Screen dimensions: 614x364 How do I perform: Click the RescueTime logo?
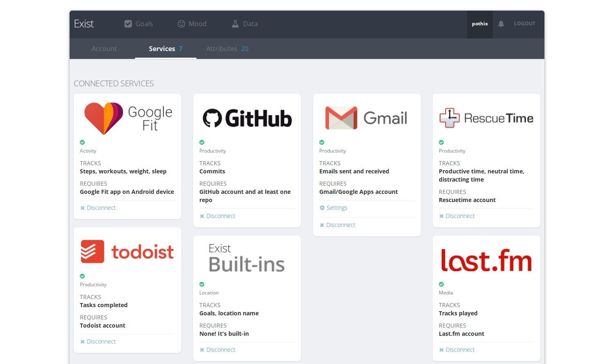point(486,118)
